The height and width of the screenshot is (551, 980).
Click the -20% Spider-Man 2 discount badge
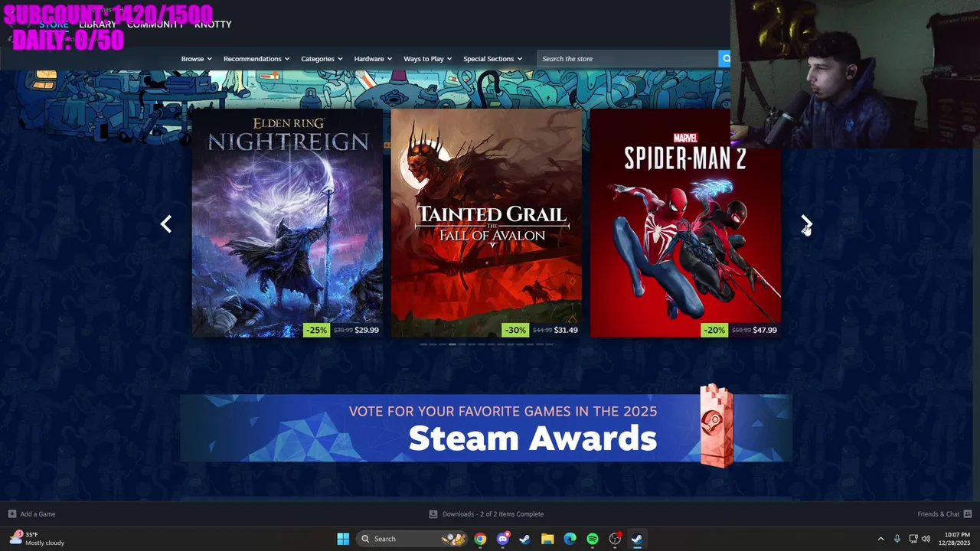click(x=714, y=330)
